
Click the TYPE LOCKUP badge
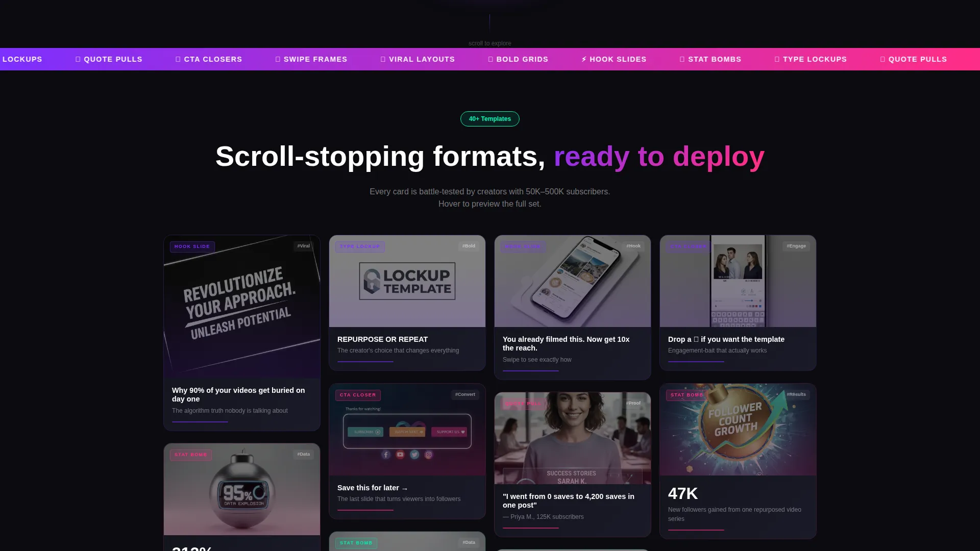pyautogui.click(x=360, y=246)
